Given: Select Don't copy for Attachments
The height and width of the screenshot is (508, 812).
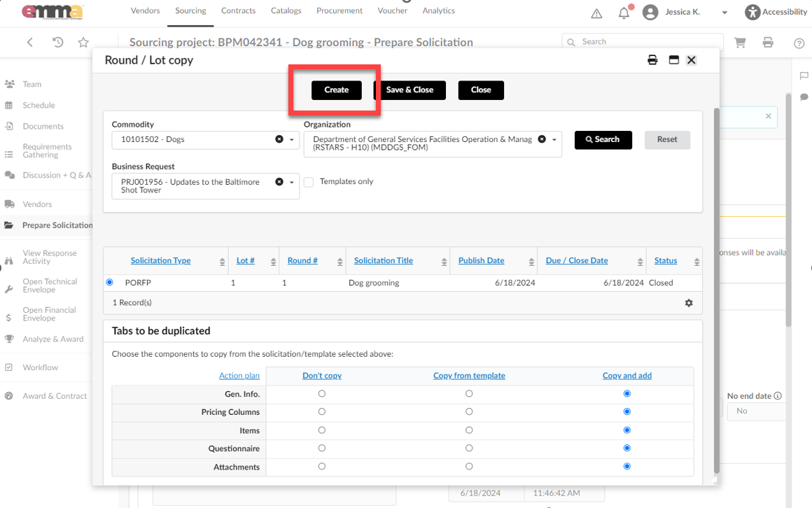Looking at the screenshot, I should [x=321, y=467].
